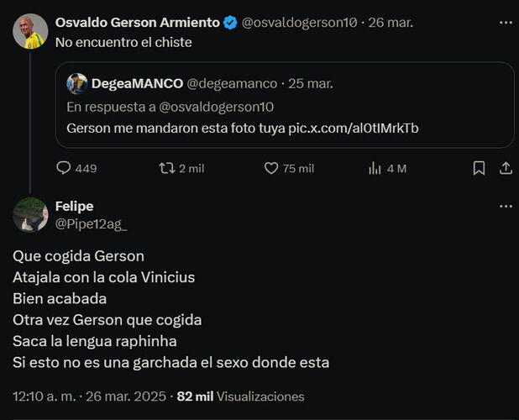519x420 pixels.
Task: Click the blue verified badge
Action: (230, 23)
